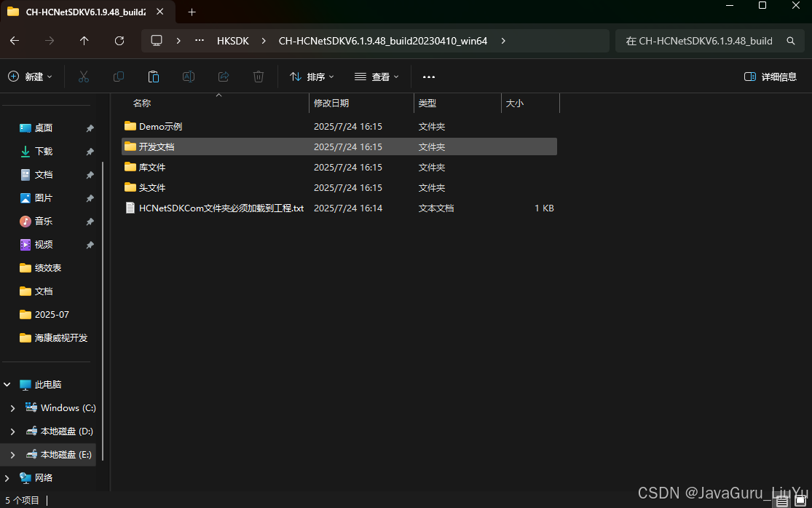Refresh the current folder view
This screenshot has height=508, width=812.
(119, 40)
